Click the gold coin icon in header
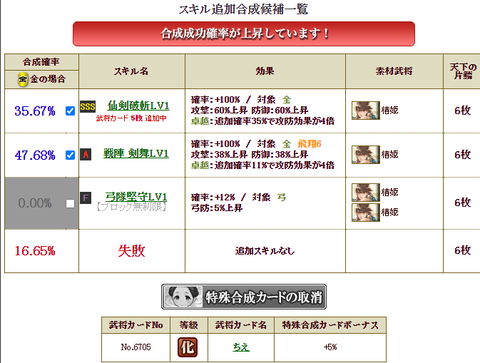 point(23,79)
